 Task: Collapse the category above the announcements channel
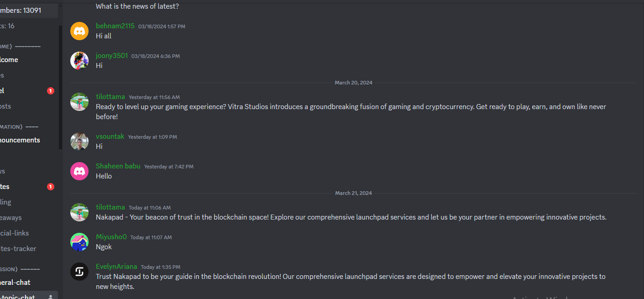pyautogui.click(x=19, y=126)
